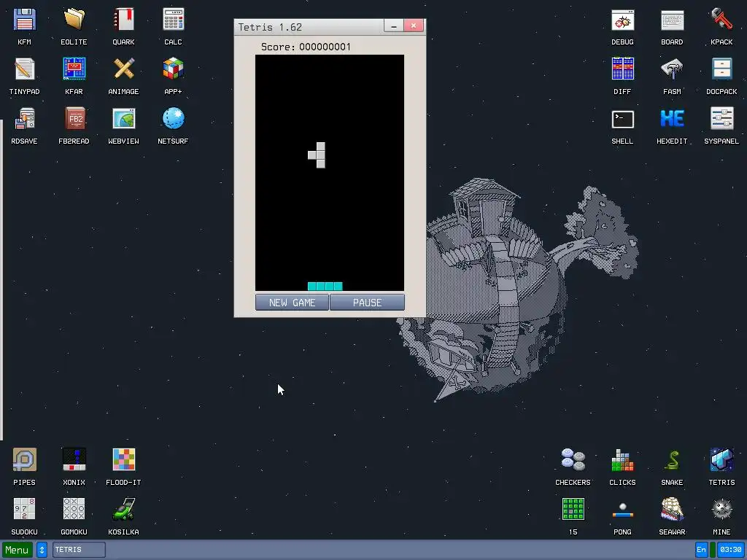Image resolution: width=747 pixels, height=560 pixels.
Task: Minimize the Tetris window
Action: pos(393,26)
